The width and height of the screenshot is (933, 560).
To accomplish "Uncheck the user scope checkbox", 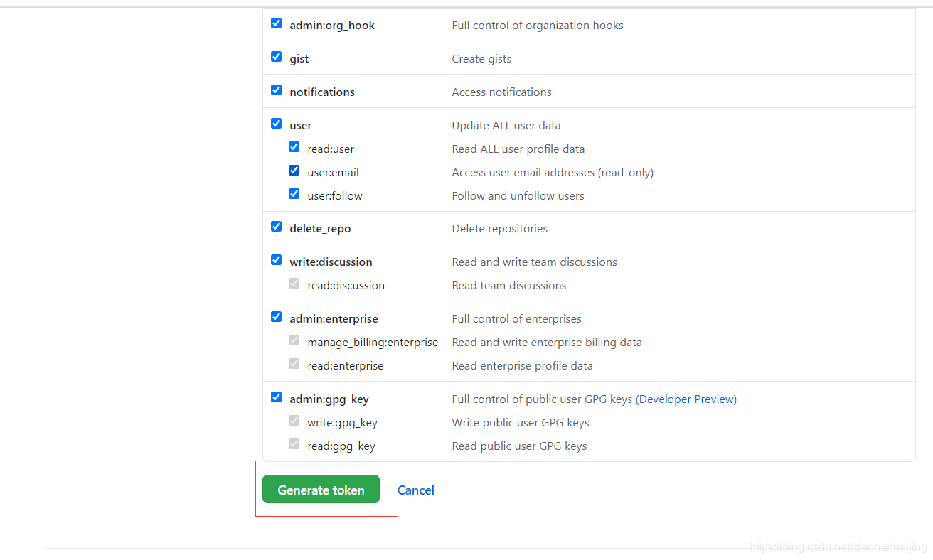I will coord(276,124).
